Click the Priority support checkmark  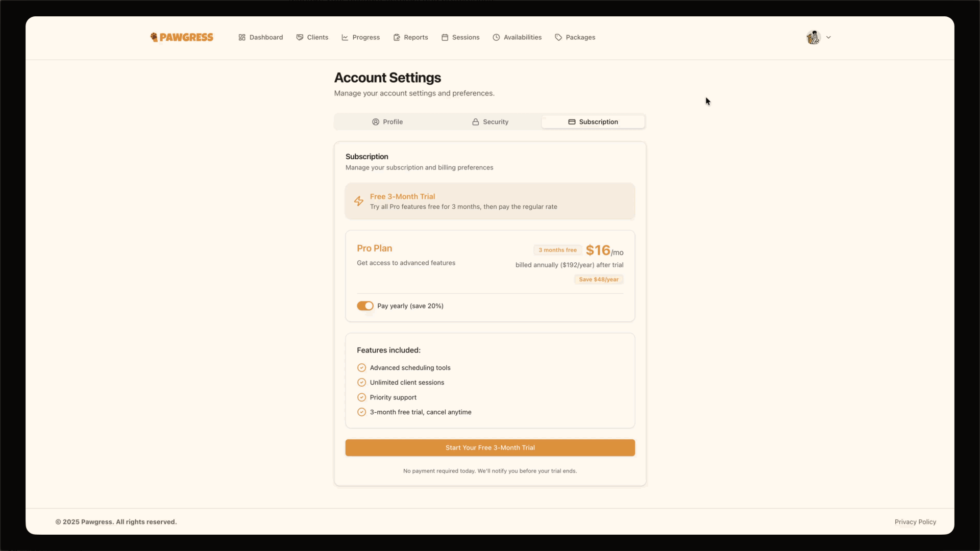point(361,397)
